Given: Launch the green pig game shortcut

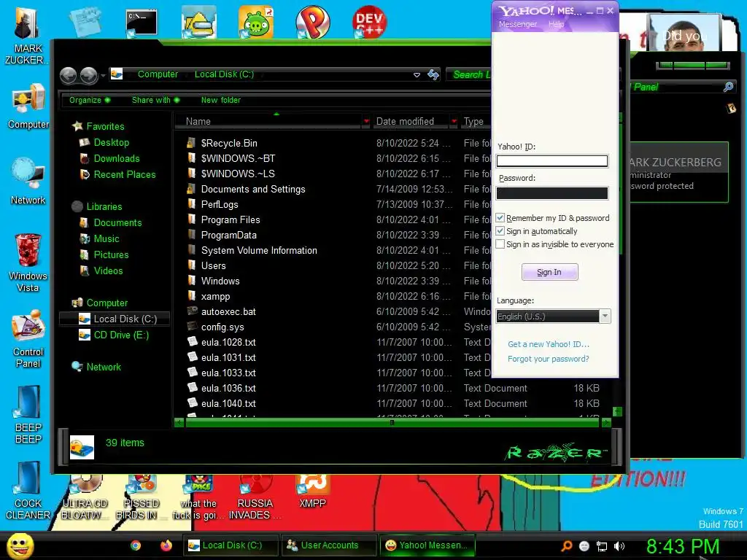Looking at the screenshot, I should coord(256,22).
